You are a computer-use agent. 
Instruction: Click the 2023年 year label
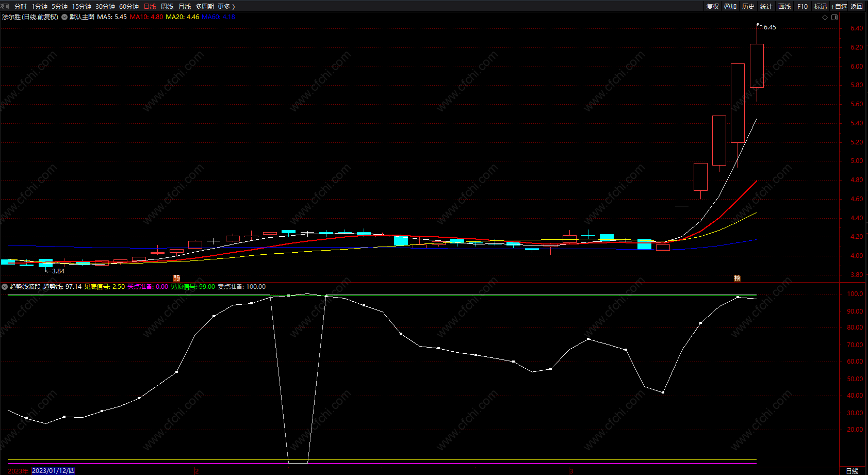[18, 471]
